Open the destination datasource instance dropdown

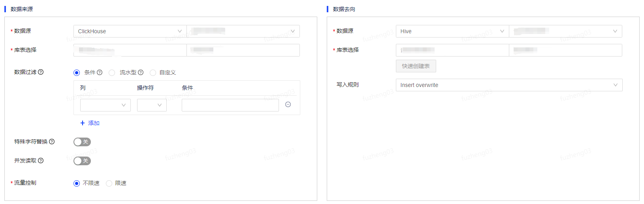pyautogui.click(x=565, y=31)
